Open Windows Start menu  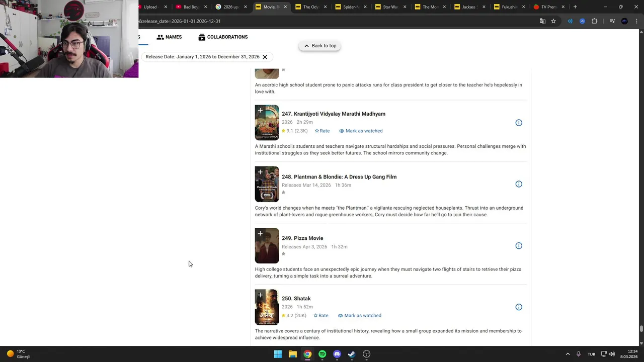point(278,354)
